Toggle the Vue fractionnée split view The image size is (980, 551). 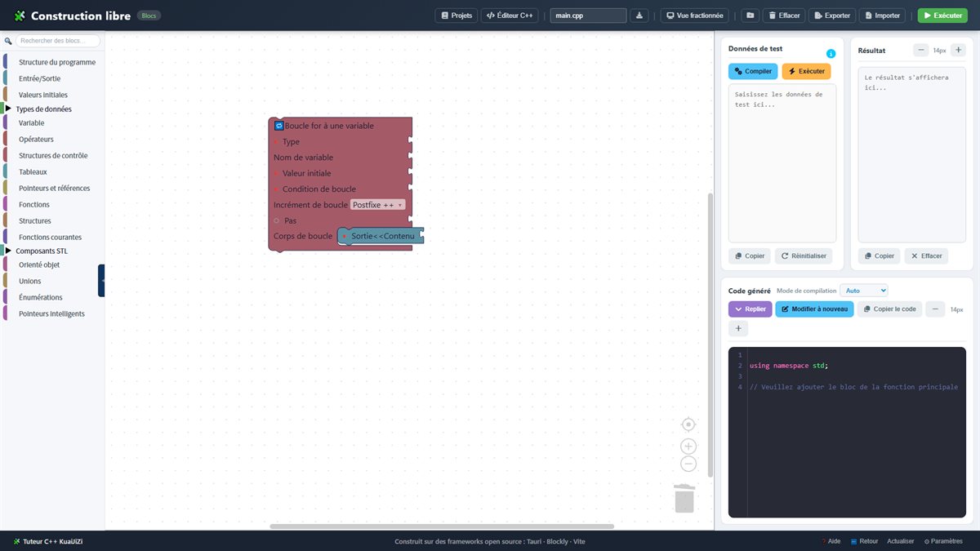695,16
